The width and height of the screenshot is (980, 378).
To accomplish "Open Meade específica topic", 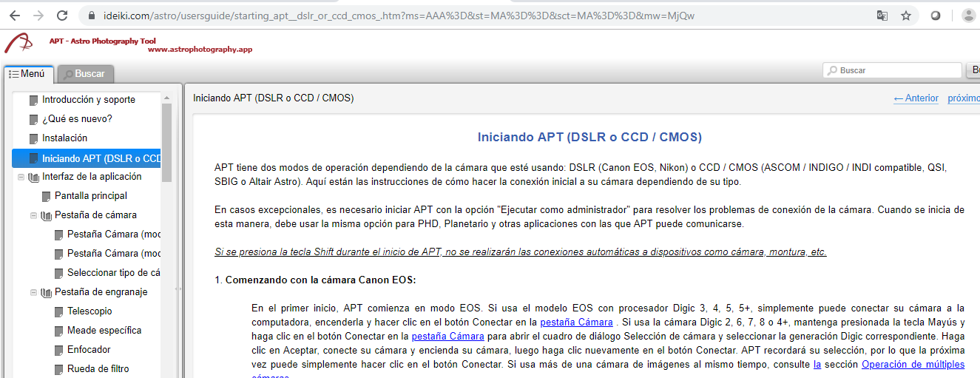I will (x=104, y=331).
